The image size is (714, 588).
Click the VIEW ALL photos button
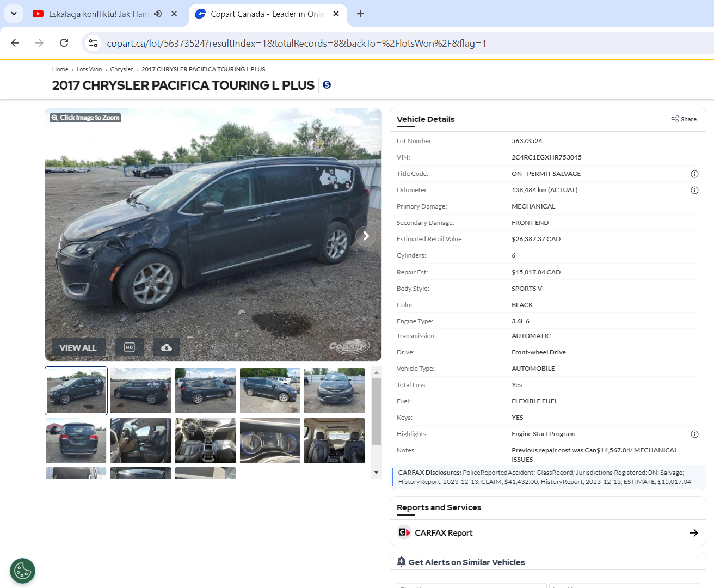coord(78,347)
